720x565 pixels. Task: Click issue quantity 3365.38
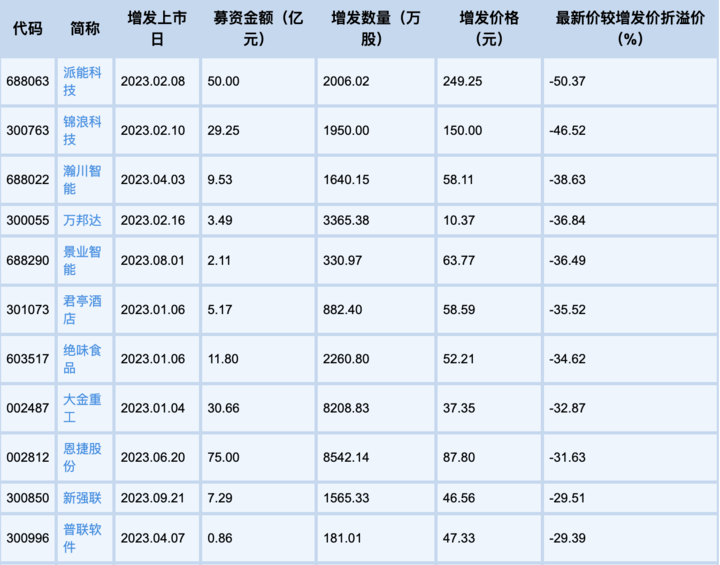click(x=346, y=220)
